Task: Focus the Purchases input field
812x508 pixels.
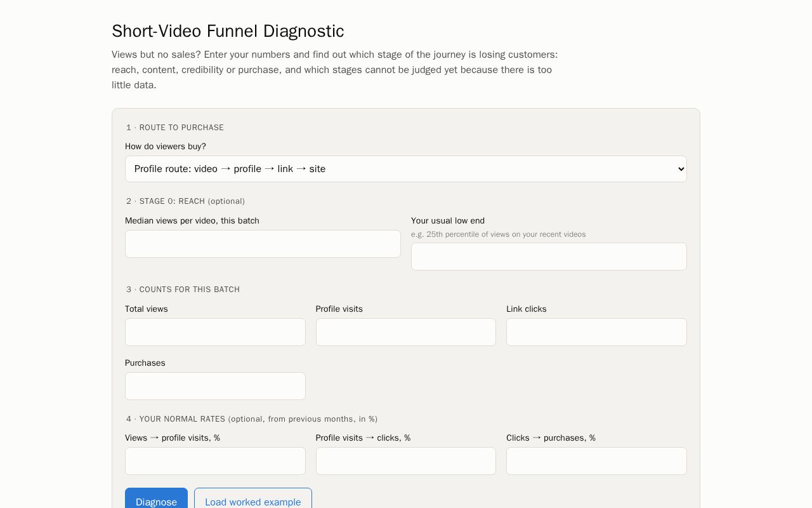Action: (x=215, y=386)
